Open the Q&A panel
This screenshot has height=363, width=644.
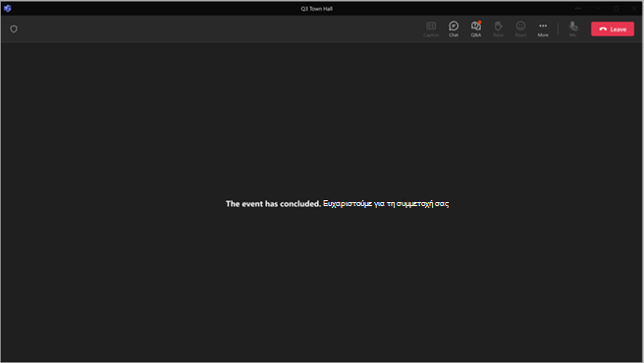pos(476,29)
